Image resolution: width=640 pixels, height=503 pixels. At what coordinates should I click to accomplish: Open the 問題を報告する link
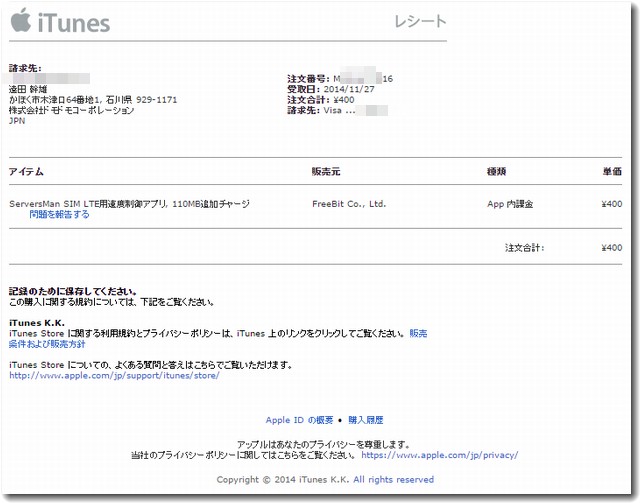point(59,214)
